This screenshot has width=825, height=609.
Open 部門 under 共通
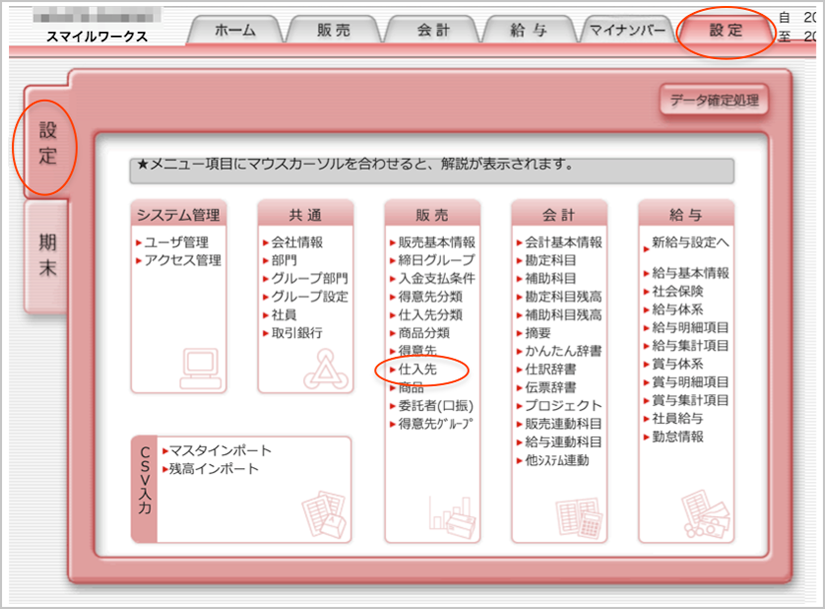pos(284,261)
